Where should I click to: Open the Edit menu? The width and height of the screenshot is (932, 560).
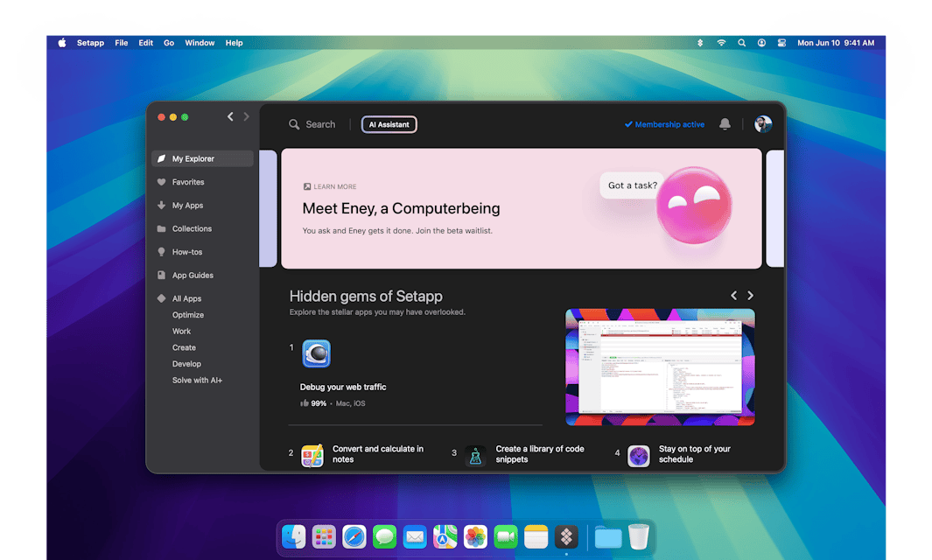click(145, 43)
